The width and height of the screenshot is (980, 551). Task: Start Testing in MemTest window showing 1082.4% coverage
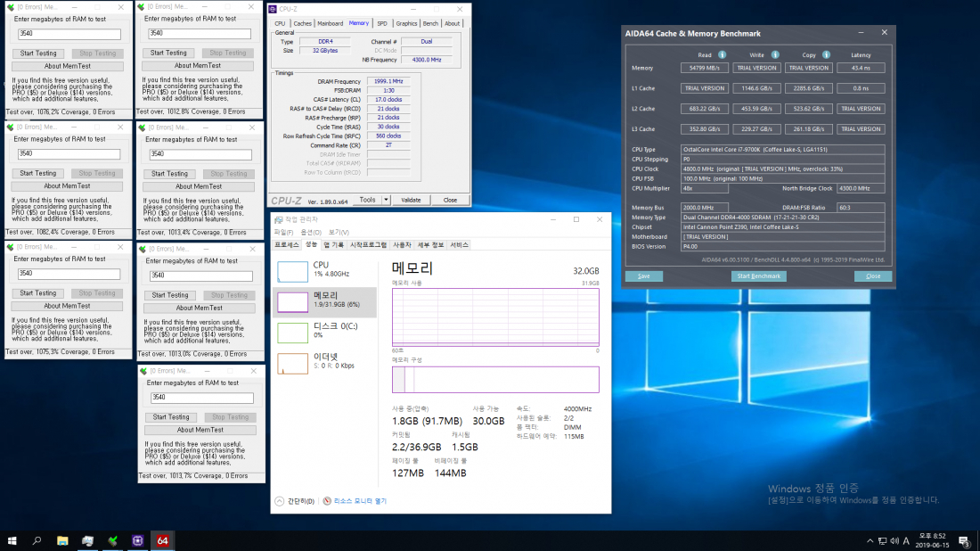point(37,173)
